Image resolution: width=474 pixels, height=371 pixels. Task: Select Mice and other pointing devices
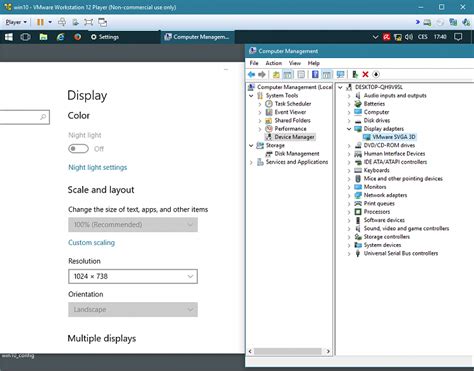[403, 179]
